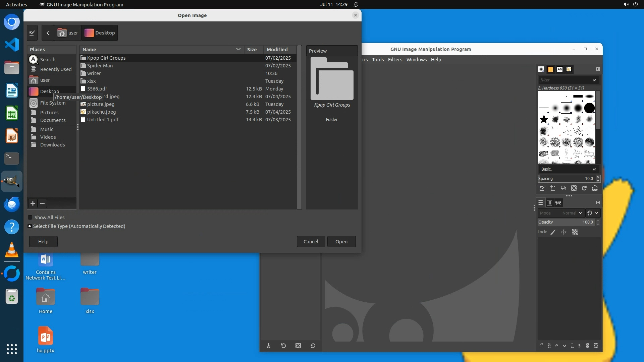
Task: Open the Paths panel tab
Action: (558, 203)
